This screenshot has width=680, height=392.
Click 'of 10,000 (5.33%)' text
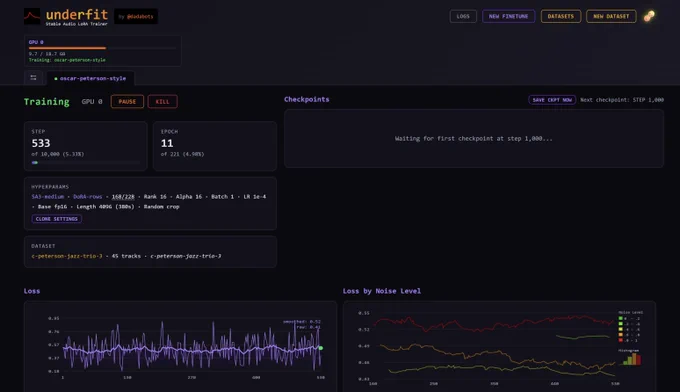pos(58,154)
